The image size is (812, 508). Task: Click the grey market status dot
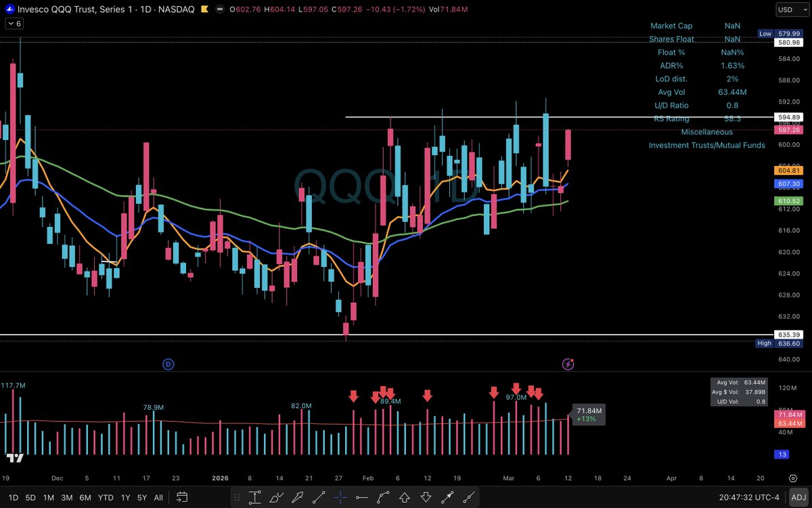(x=219, y=9)
